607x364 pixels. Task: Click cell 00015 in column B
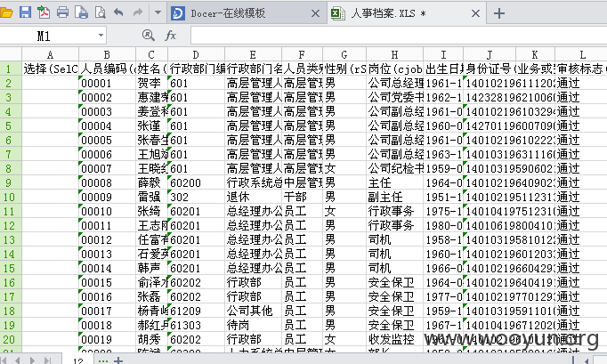tap(107, 283)
